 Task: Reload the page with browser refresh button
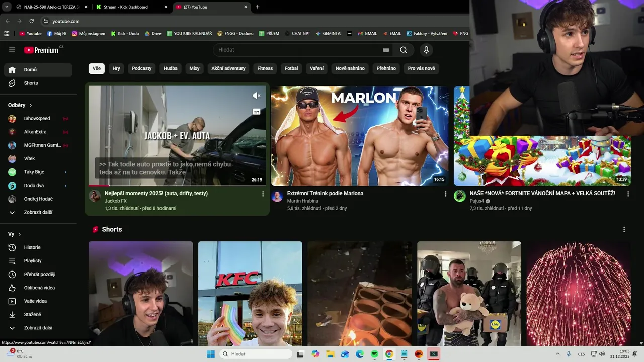coord(31,21)
